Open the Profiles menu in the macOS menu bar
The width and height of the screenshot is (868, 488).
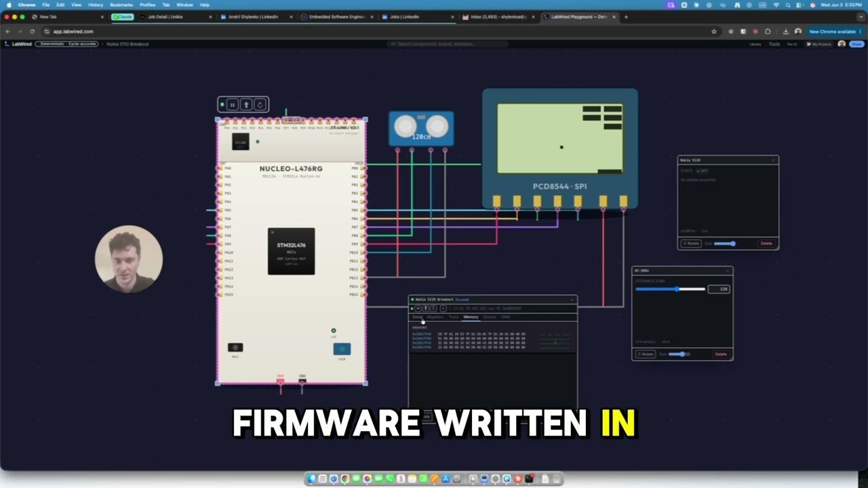pos(147,5)
